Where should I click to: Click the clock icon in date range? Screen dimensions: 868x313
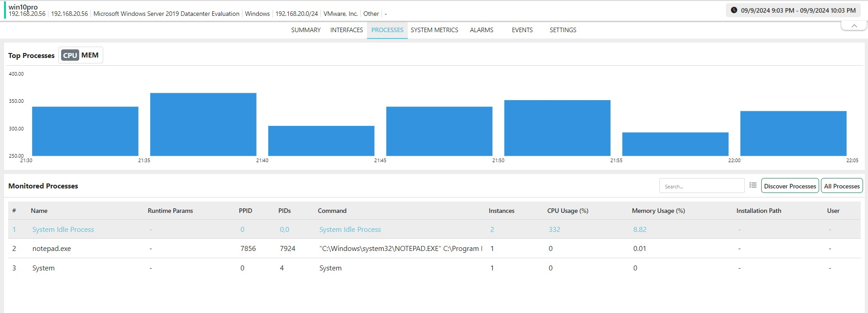734,10
